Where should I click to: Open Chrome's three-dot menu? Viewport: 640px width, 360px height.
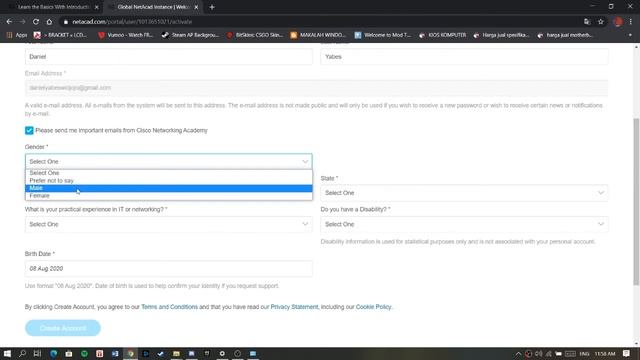pyautogui.click(x=631, y=22)
